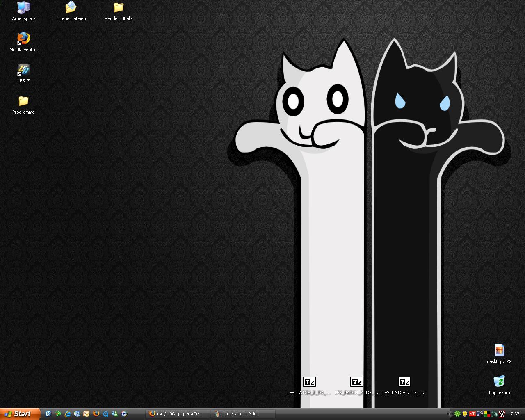Launch the Messenger buddies quick launch icon

click(115, 414)
